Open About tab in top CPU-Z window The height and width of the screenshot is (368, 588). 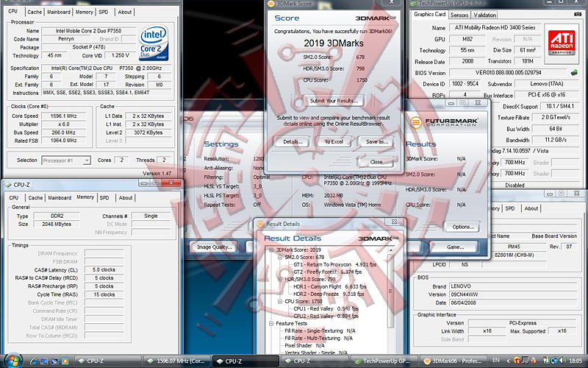click(x=124, y=12)
